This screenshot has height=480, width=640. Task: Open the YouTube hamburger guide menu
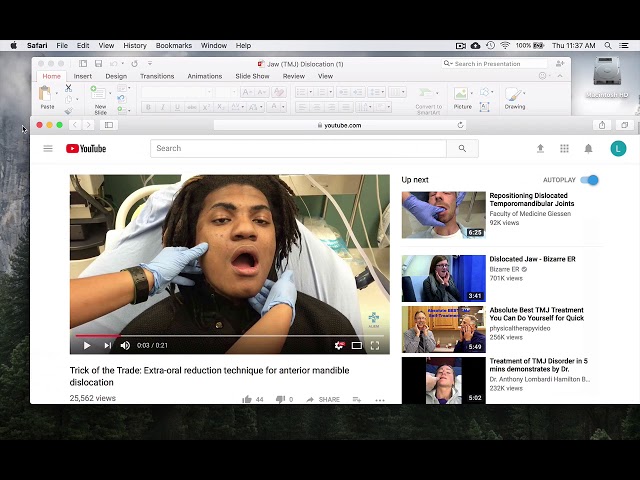click(48, 149)
